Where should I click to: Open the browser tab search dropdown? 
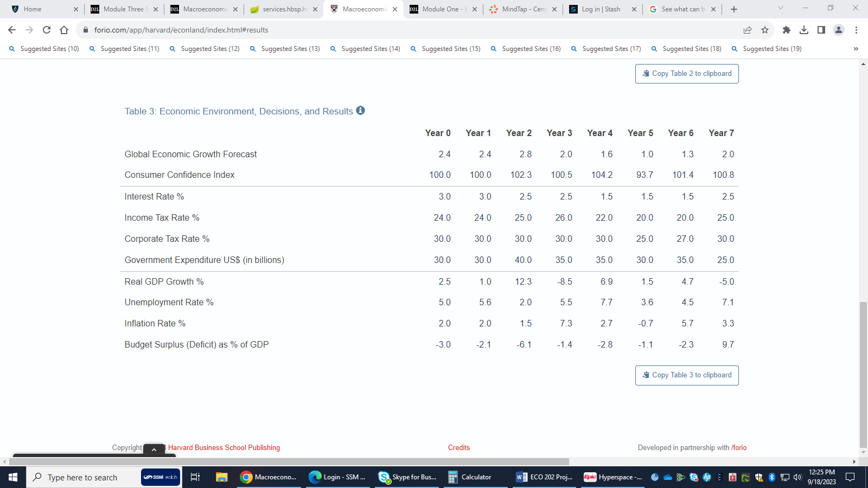tap(780, 9)
